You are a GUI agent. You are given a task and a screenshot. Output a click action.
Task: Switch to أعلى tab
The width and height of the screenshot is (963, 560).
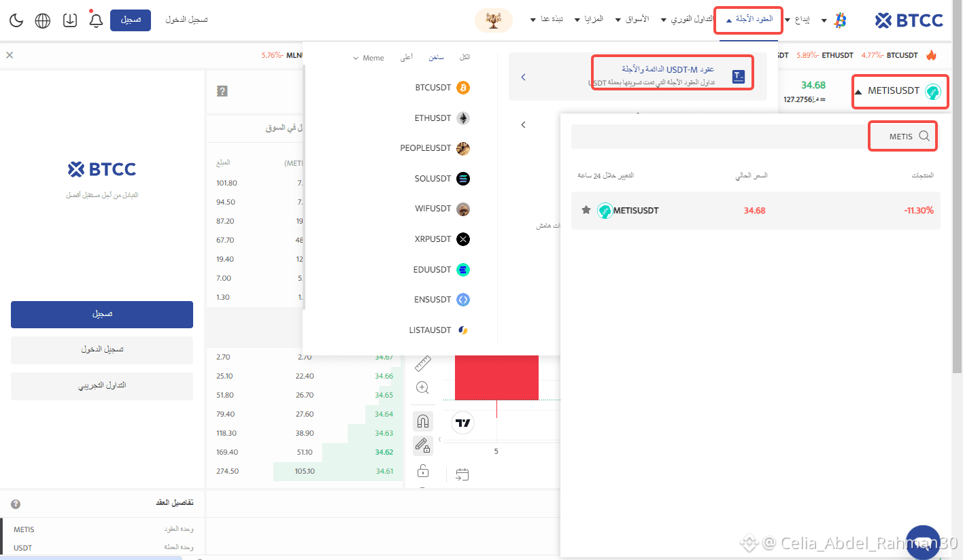[406, 58]
